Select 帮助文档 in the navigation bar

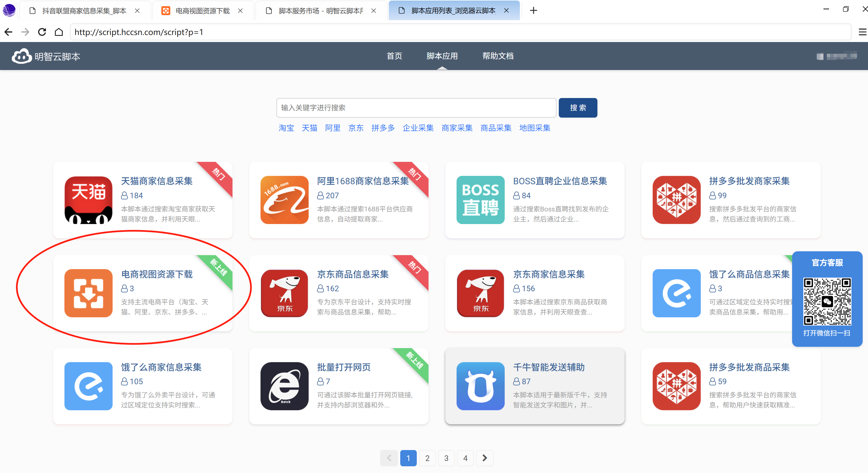click(498, 56)
